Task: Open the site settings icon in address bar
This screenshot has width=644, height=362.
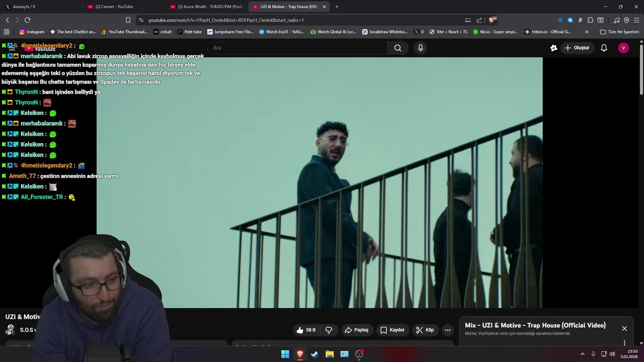Action: pyautogui.click(x=141, y=20)
